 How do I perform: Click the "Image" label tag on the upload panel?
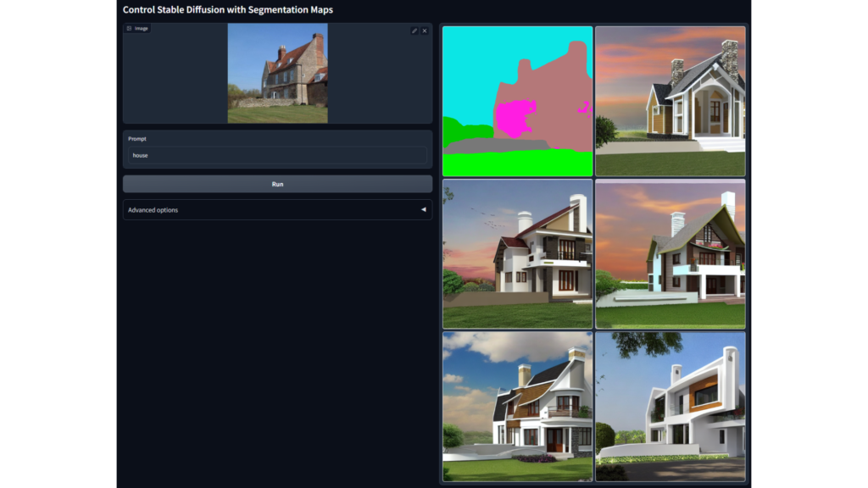click(141, 28)
